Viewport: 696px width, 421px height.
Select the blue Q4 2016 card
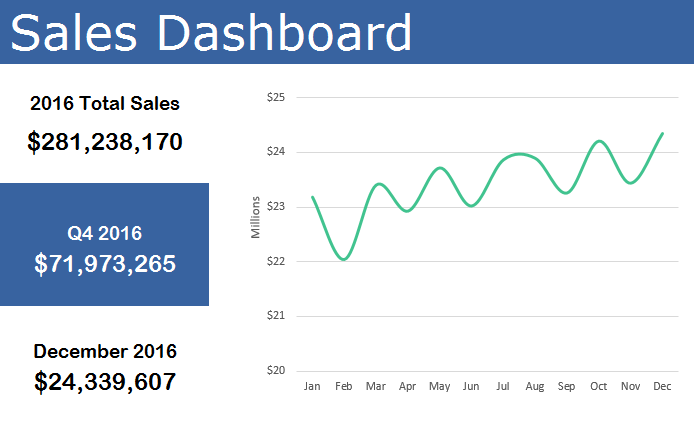(104, 244)
